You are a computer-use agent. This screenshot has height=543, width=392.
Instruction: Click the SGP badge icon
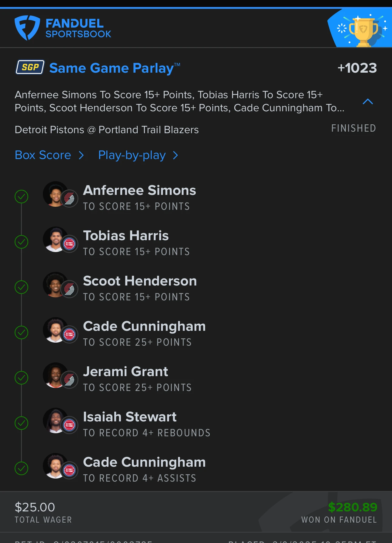pos(30,67)
